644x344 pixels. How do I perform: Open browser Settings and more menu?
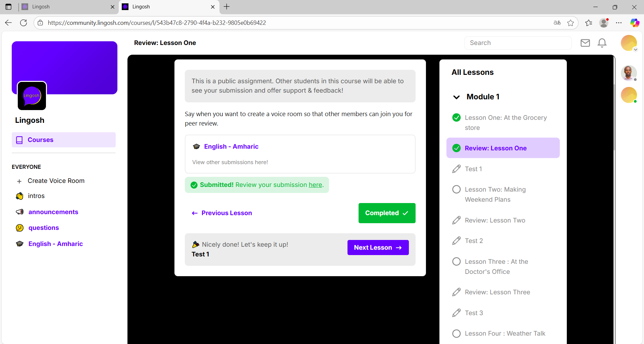[x=619, y=23]
